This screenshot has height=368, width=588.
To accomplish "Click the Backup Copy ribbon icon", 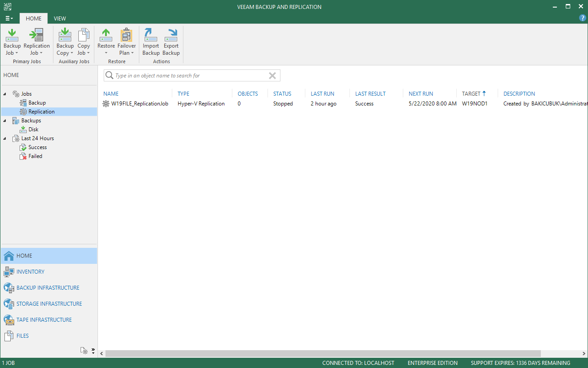I will click(x=65, y=35).
